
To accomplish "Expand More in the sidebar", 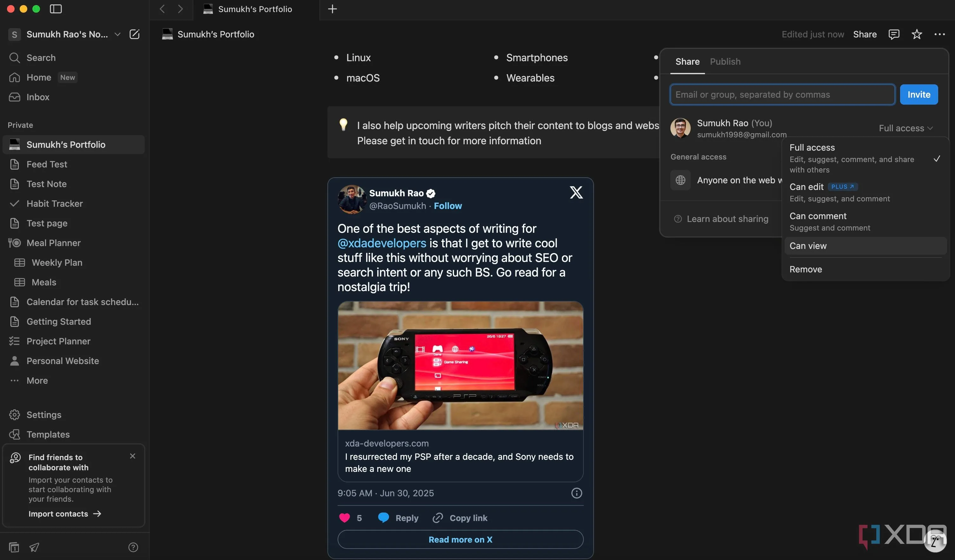I will 37,381.
